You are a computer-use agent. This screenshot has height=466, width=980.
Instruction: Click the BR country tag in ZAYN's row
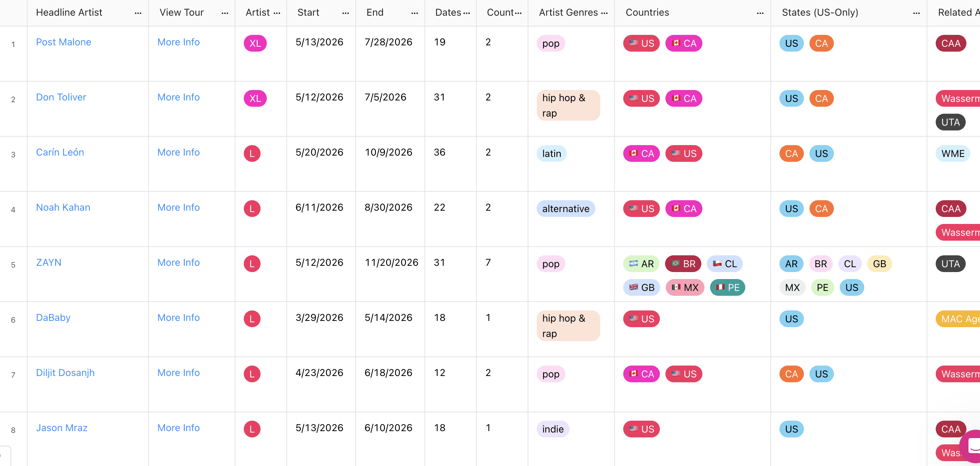[x=683, y=264]
